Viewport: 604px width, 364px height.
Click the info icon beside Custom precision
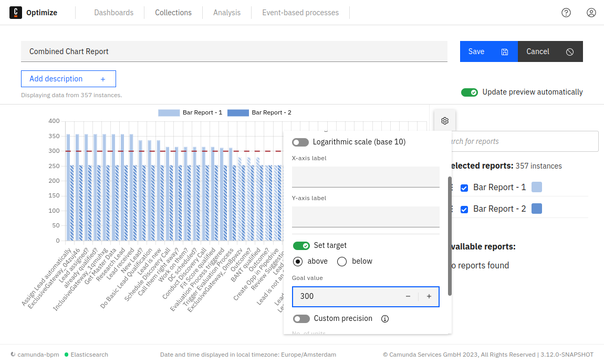pos(385,318)
